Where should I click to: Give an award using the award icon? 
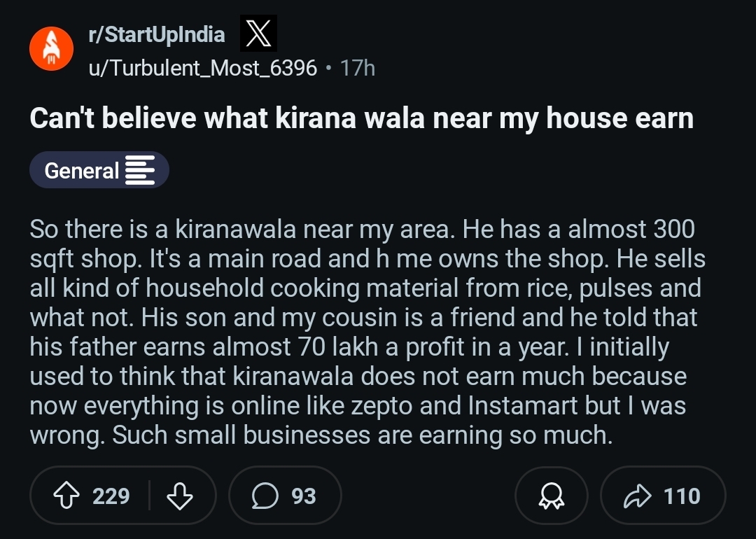[551, 496]
